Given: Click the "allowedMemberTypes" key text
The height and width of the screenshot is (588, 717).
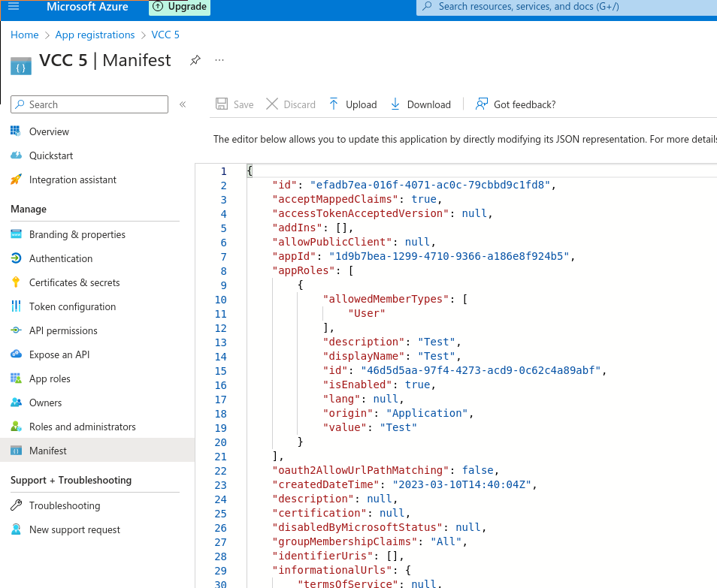Looking at the screenshot, I should (386, 299).
